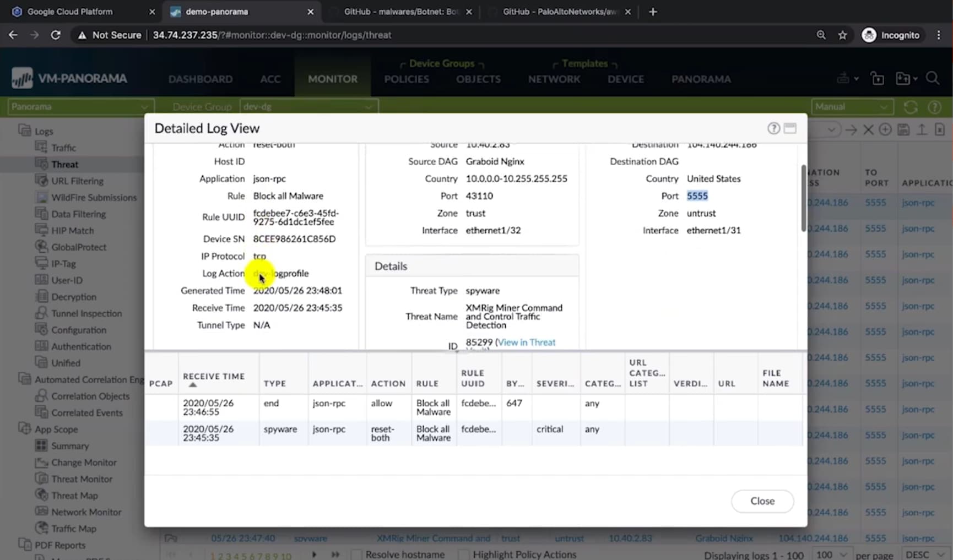Switch to the POLICIES tab

[407, 79]
